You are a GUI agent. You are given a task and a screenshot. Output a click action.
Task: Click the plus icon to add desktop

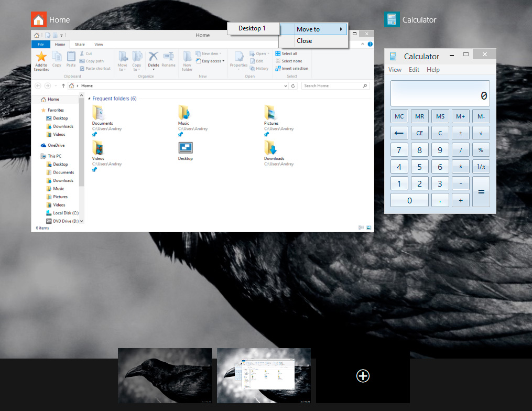[363, 375]
